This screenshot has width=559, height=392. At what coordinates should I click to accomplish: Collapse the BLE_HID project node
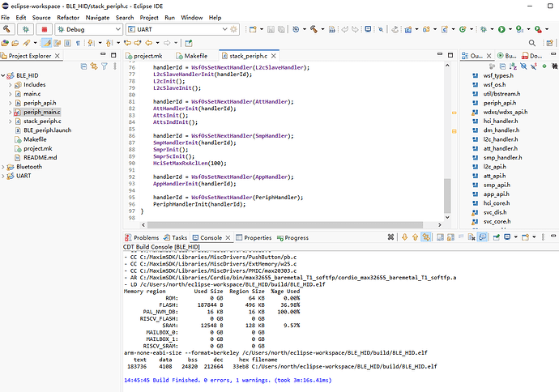3,75
